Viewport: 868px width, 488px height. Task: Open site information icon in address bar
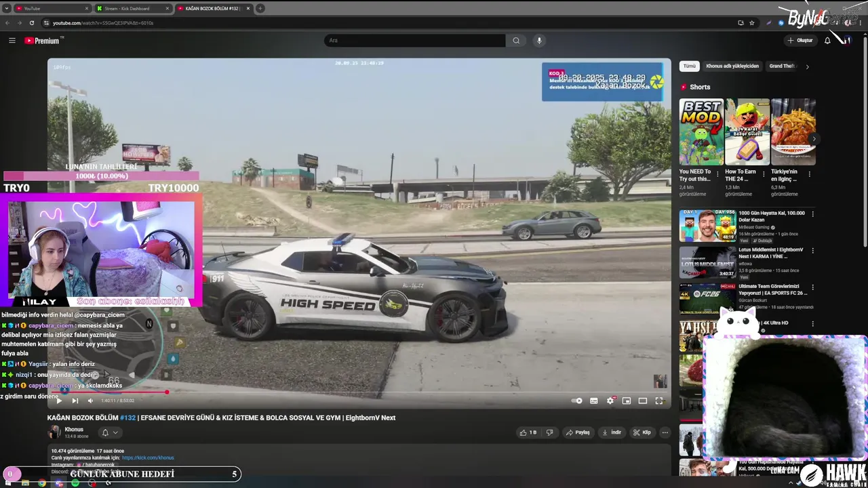point(46,23)
